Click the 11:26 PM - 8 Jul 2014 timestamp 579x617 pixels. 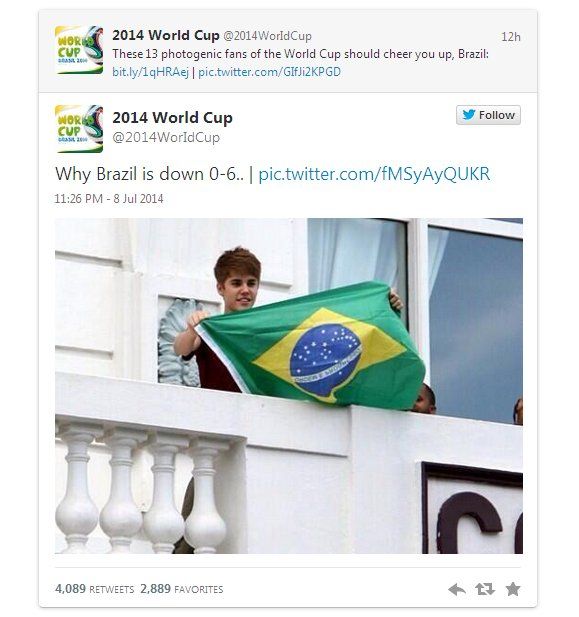[x=109, y=199]
